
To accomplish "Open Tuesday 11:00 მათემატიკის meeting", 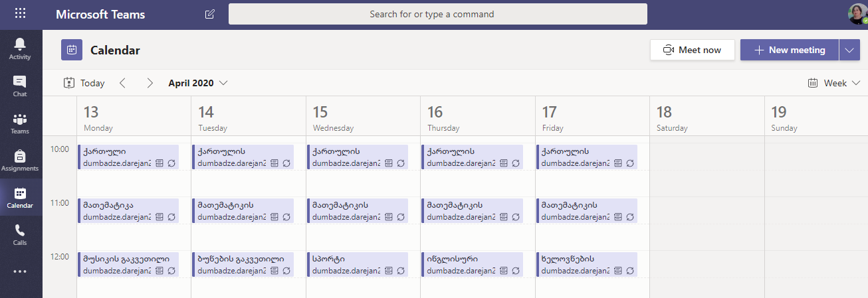I will coord(243,210).
